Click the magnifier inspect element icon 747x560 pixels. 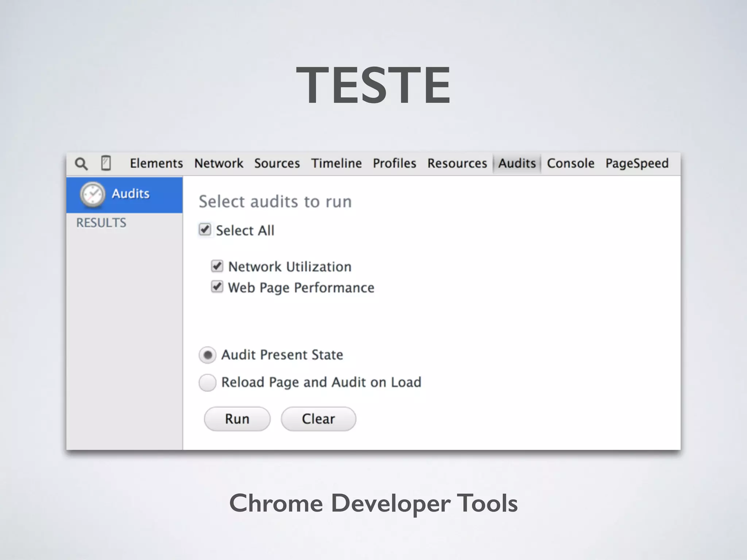[81, 164]
